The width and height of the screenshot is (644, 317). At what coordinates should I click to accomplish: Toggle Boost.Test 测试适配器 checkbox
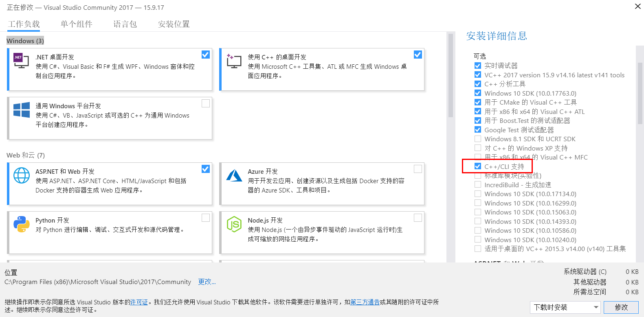pyautogui.click(x=478, y=120)
